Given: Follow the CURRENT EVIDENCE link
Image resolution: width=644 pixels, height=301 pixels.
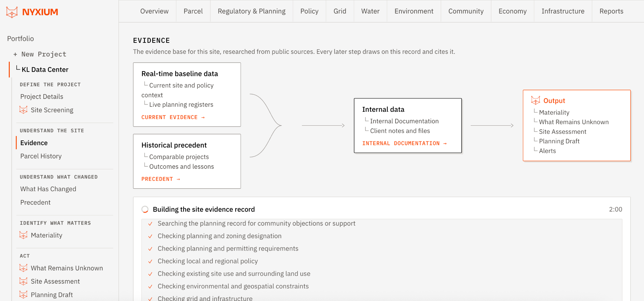Looking at the screenshot, I should (173, 117).
